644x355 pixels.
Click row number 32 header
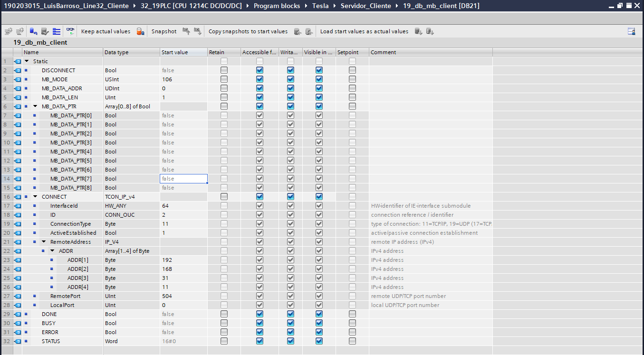click(6, 341)
